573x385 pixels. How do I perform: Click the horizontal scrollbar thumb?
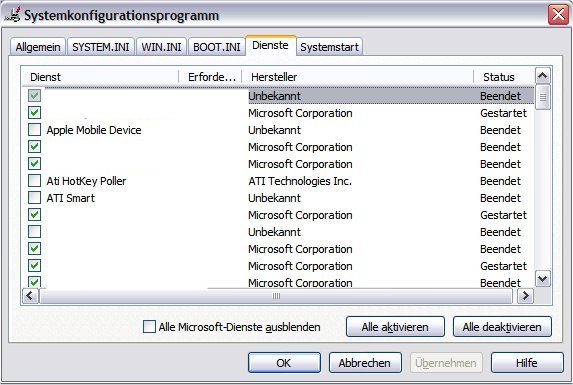click(x=276, y=296)
